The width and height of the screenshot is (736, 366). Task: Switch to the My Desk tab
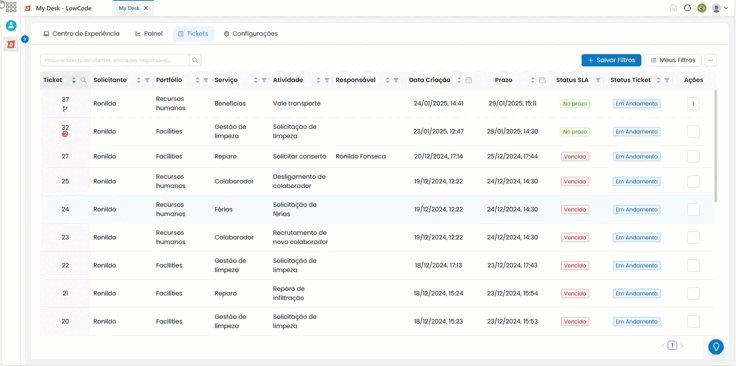click(x=129, y=8)
